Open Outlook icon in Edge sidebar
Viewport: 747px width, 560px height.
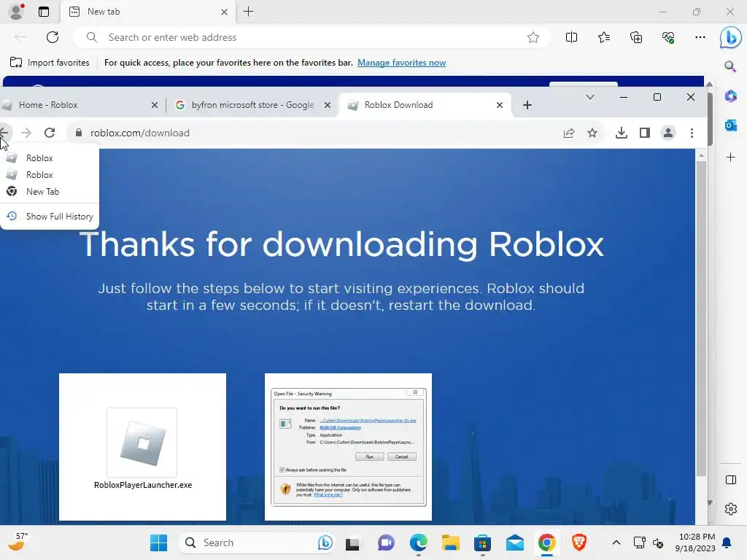tap(730, 125)
